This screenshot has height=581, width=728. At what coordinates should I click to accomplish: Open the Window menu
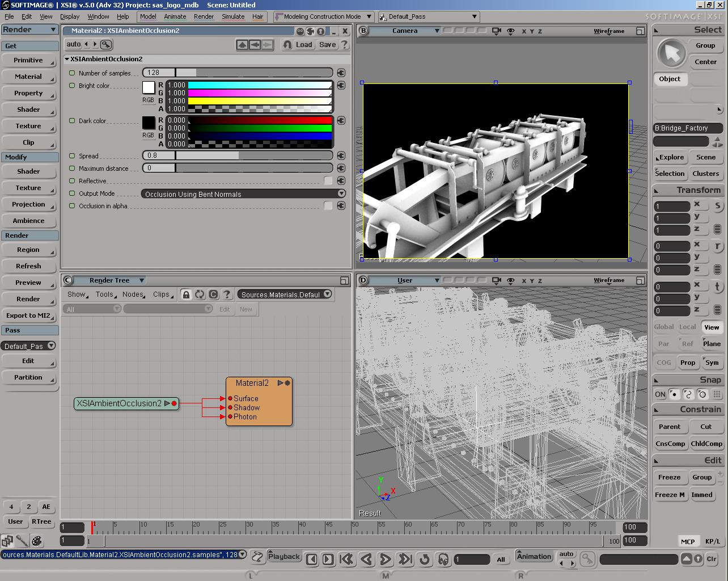click(x=98, y=16)
